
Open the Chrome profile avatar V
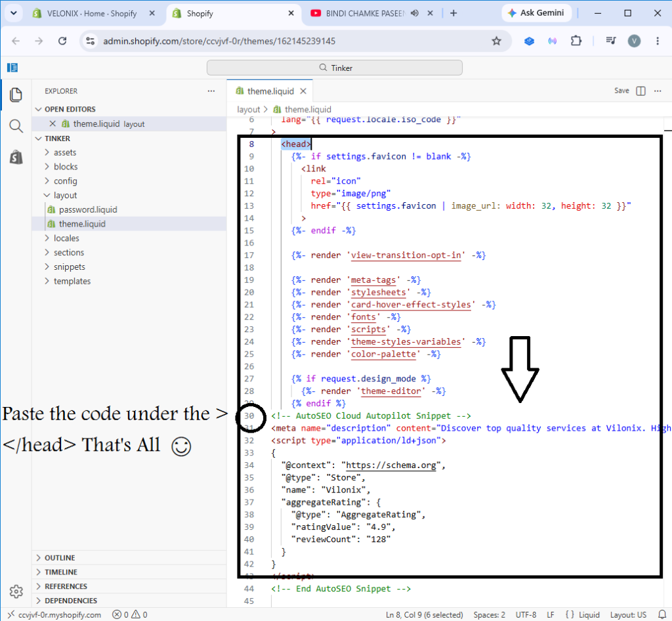point(634,41)
